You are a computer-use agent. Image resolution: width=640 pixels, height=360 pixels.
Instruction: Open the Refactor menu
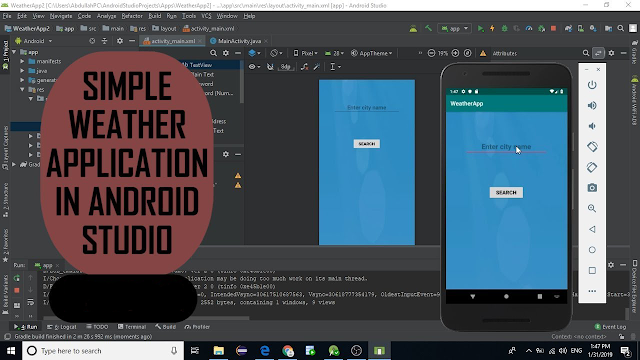coord(132,16)
